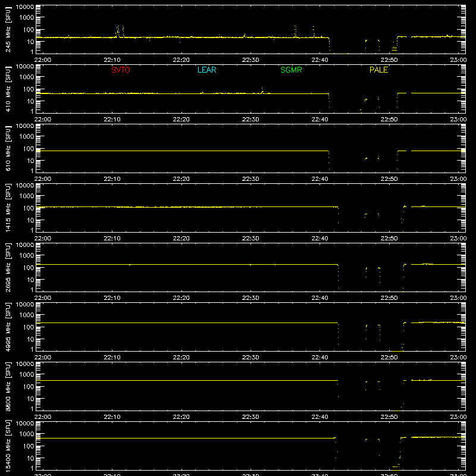The image size is (476, 476).
Task: Select the '8800 MHz [SFU]' axis label
Action: (8, 386)
